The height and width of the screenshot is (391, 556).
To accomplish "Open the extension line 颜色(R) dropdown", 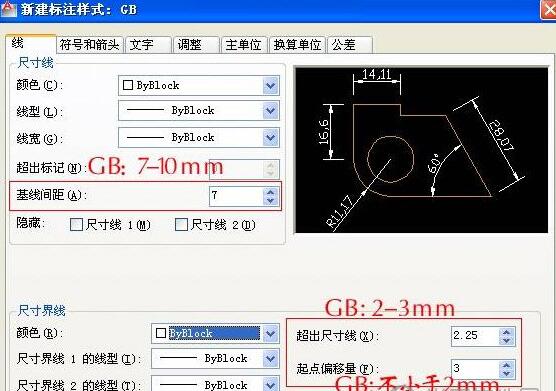I will tap(215, 333).
